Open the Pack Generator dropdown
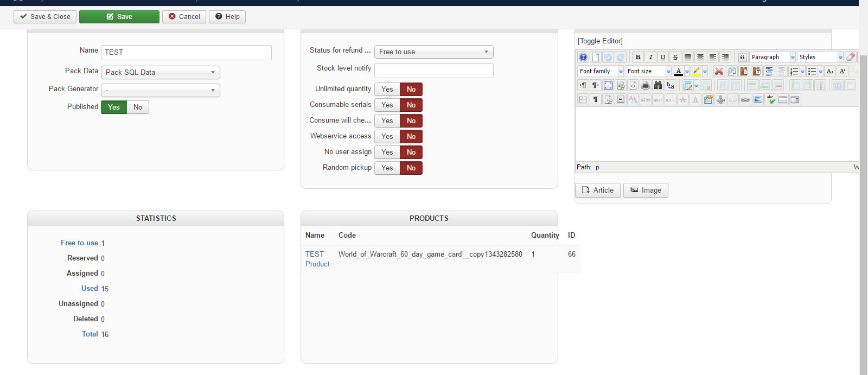 click(161, 90)
